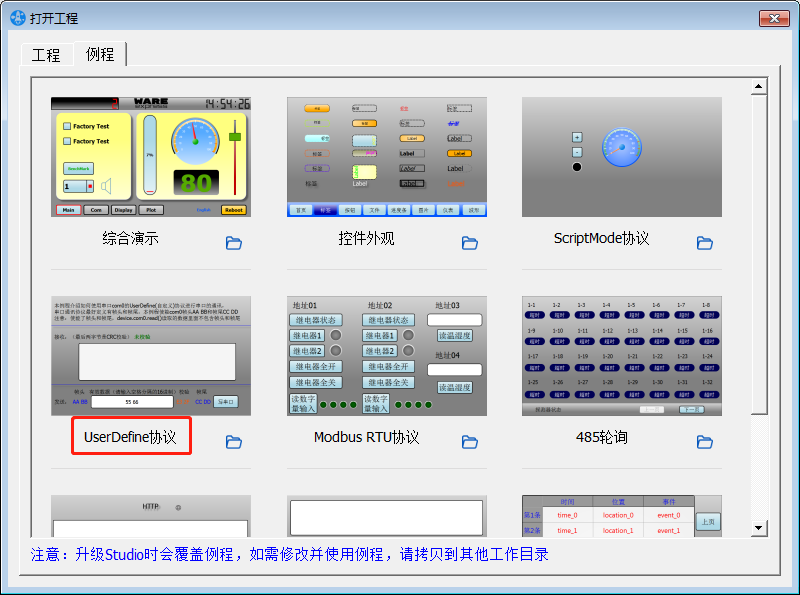800x595 pixels.
Task: Click the scrollbar up arrow
Action: tap(759, 87)
